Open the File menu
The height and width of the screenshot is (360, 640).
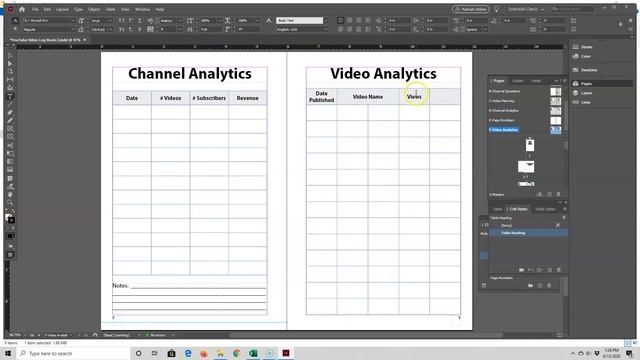coord(36,9)
